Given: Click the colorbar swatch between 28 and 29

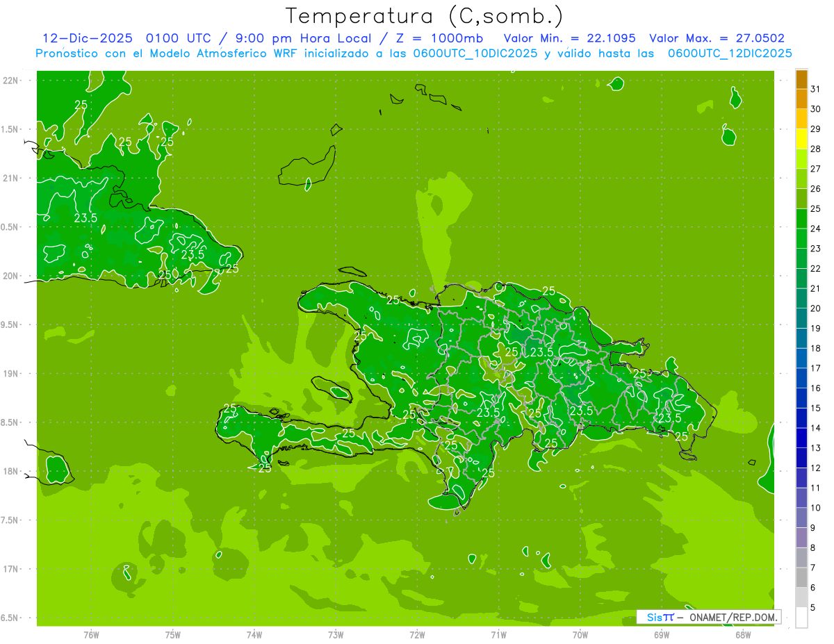Looking at the screenshot, I should 801,139.
